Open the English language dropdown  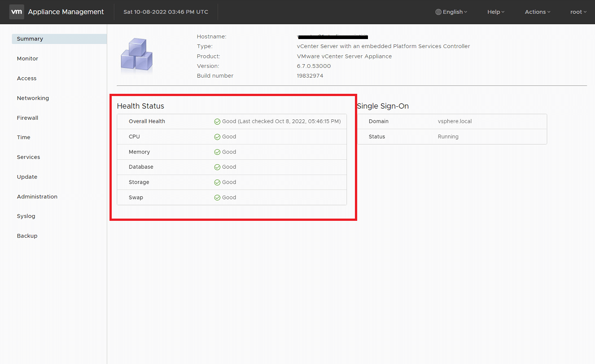tap(451, 12)
